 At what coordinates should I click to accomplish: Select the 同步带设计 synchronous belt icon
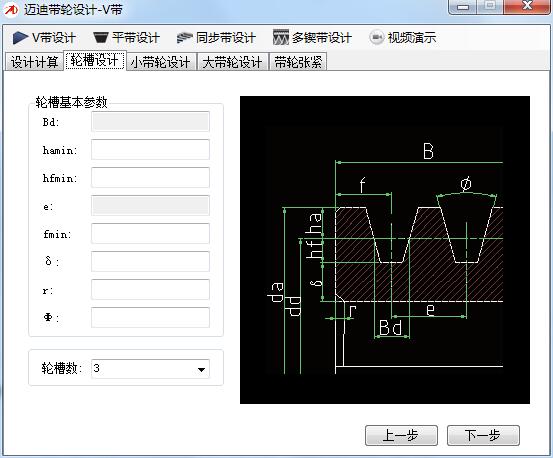point(184,37)
